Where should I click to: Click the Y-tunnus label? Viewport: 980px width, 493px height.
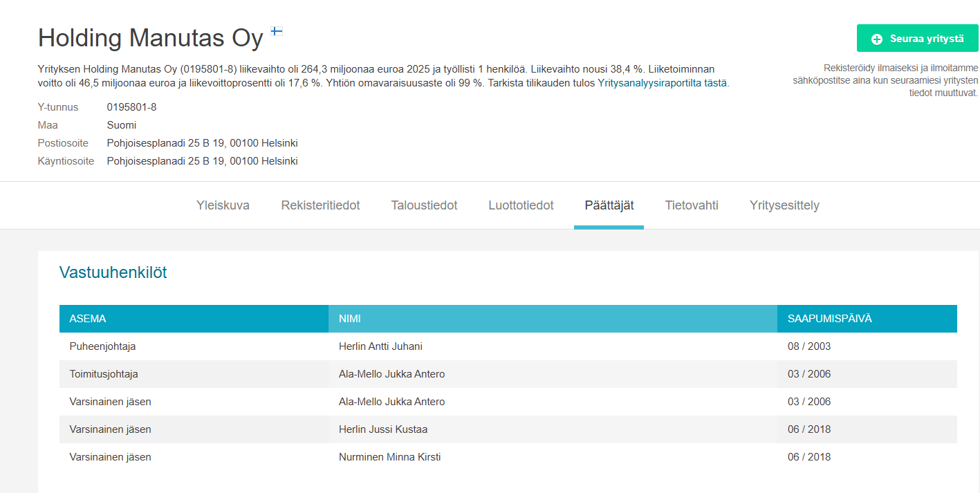58,107
